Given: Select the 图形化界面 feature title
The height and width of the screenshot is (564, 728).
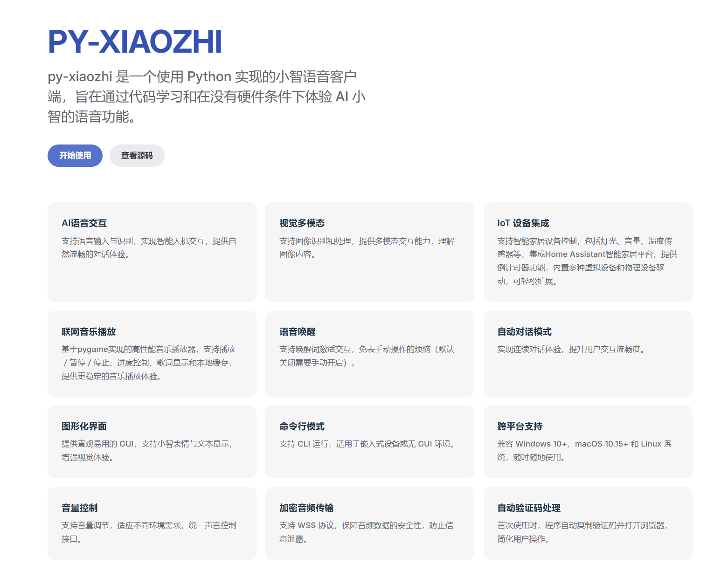Looking at the screenshot, I should point(84,426).
